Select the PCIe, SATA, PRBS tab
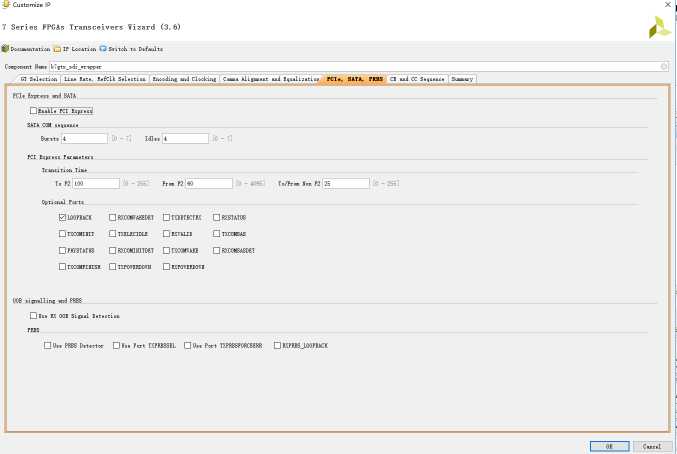 pyautogui.click(x=354, y=79)
